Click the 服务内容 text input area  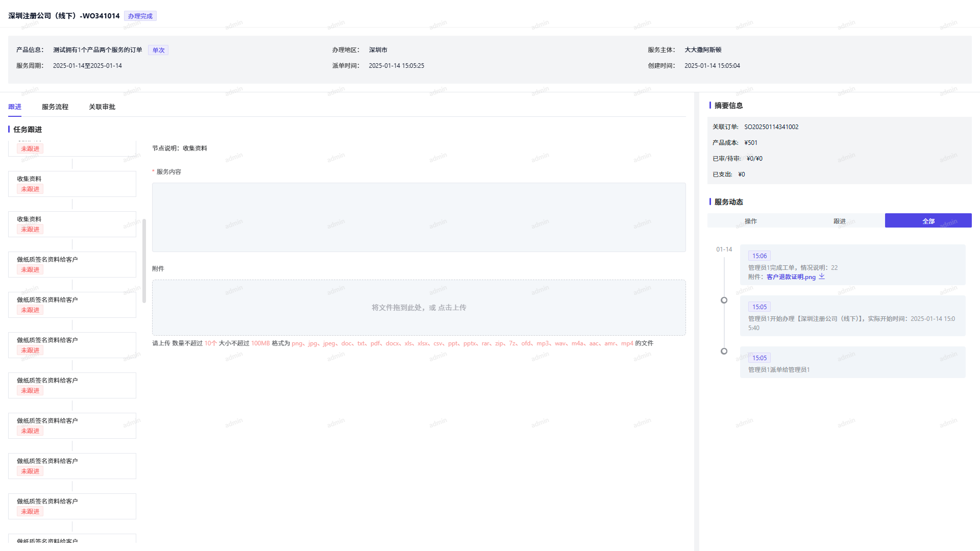click(x=419, y=217)
